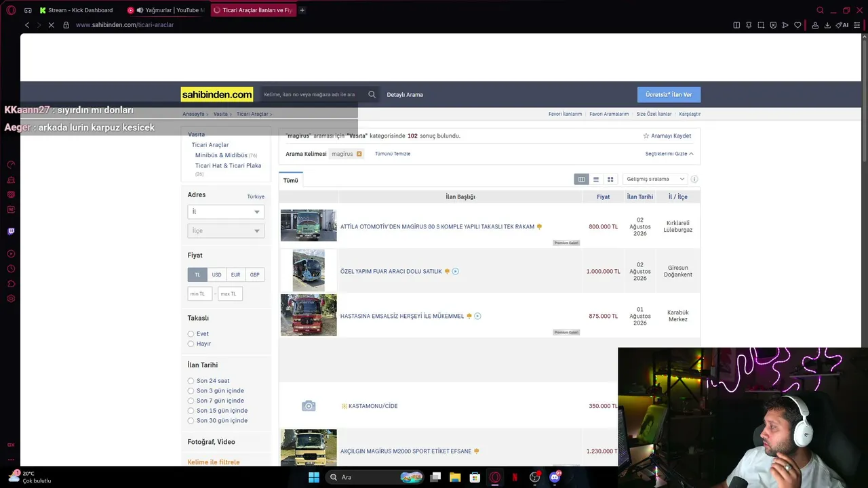Open the İl province dropdown

point(226,212)
